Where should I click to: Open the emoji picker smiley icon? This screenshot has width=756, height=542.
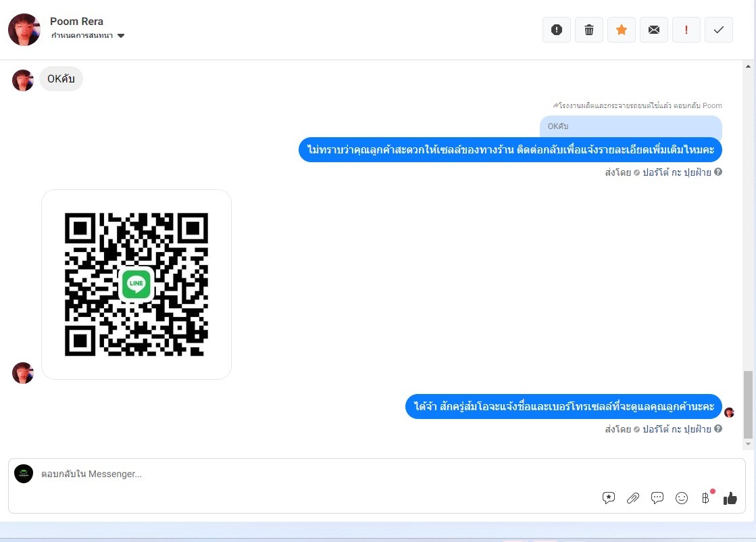(x=681, y=498)
